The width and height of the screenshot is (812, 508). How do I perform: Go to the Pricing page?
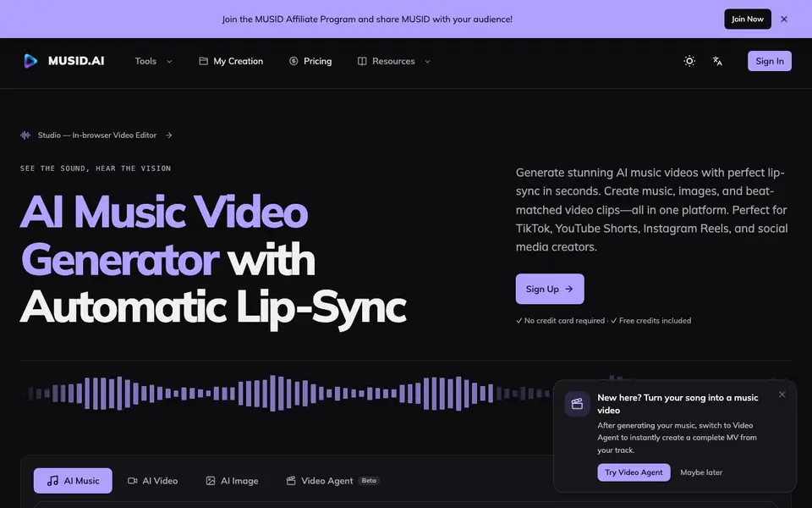coord(310,61)
